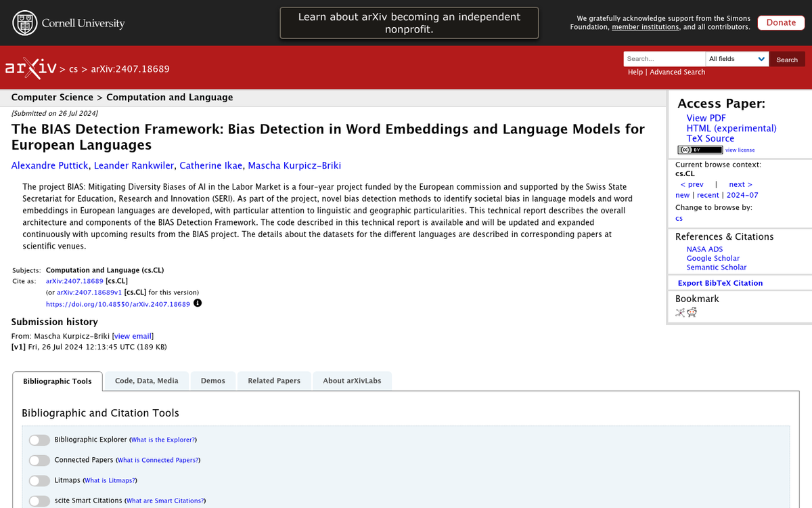Open the recent listings link

708,195
